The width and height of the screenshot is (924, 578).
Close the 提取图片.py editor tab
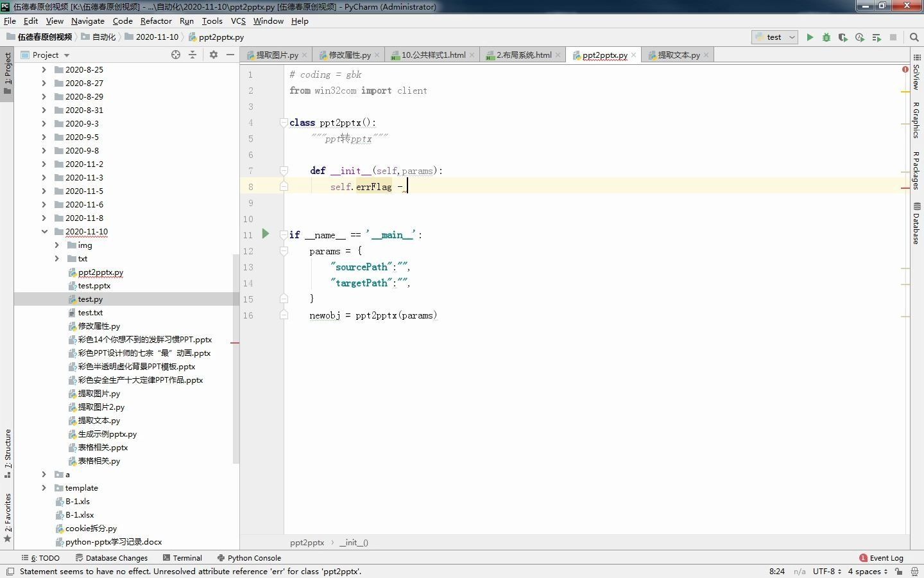pyautogui.click(x=305, y=55)
